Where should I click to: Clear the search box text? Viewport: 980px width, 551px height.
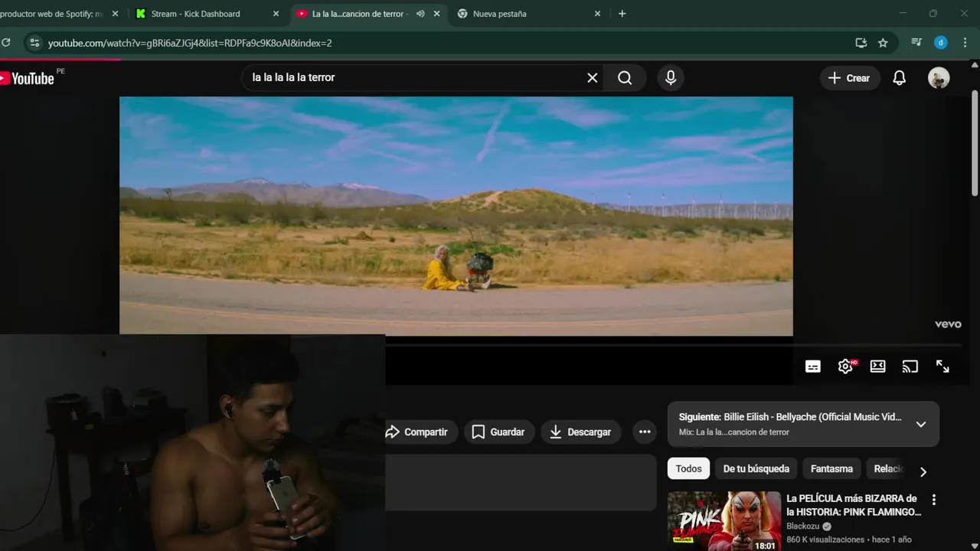pyautogui.click(x=592, y=77)
